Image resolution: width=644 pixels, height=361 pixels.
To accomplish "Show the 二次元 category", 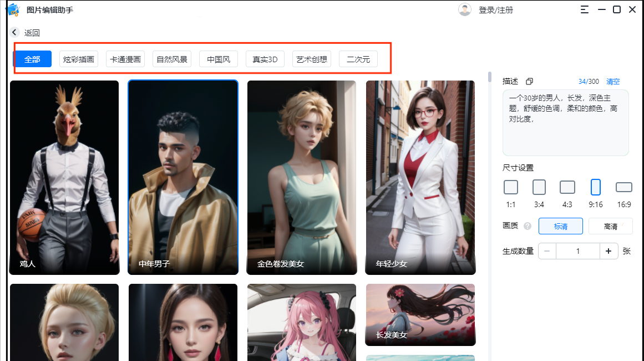I will (358, 59).
